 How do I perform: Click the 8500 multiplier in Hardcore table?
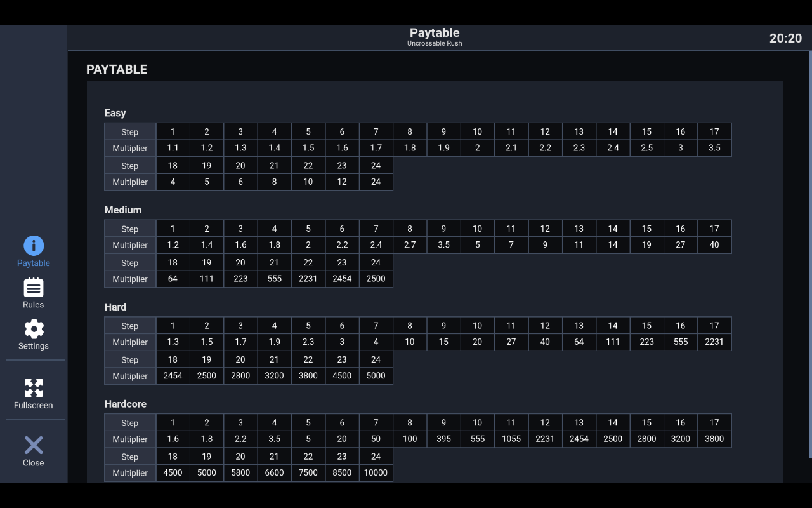point(342,473)
